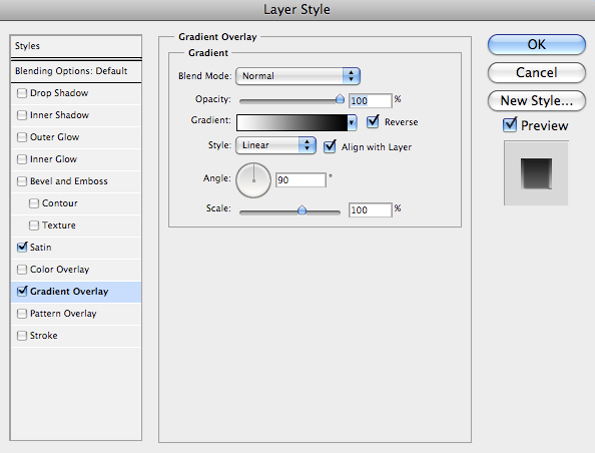Confirm with the OK button

(537, 44)
